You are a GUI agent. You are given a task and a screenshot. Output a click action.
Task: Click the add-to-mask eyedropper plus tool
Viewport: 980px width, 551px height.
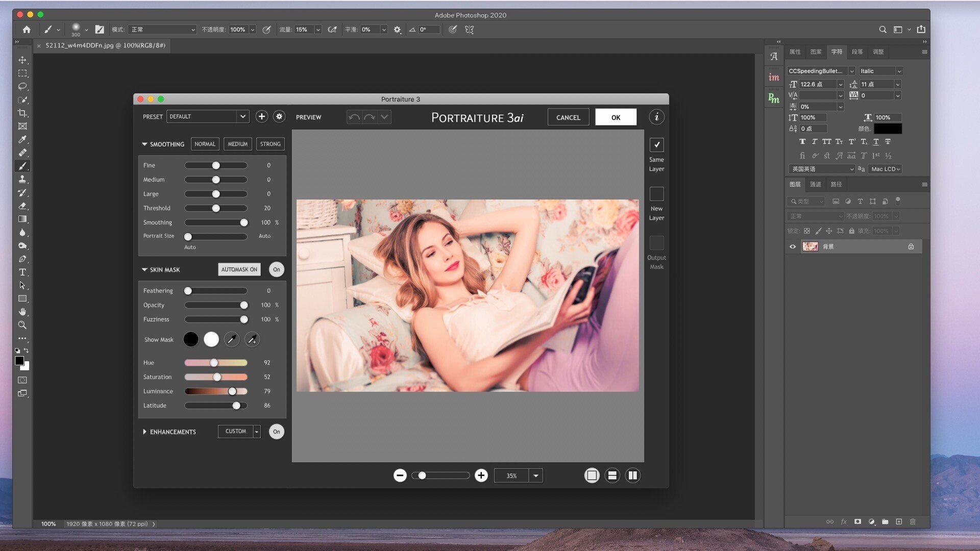pos(252,340)
